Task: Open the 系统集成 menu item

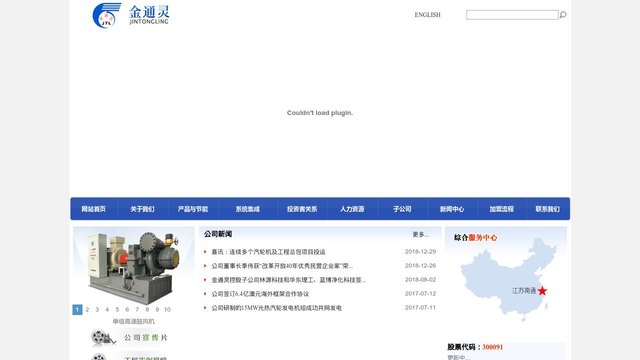Action: tap(247, 209)
